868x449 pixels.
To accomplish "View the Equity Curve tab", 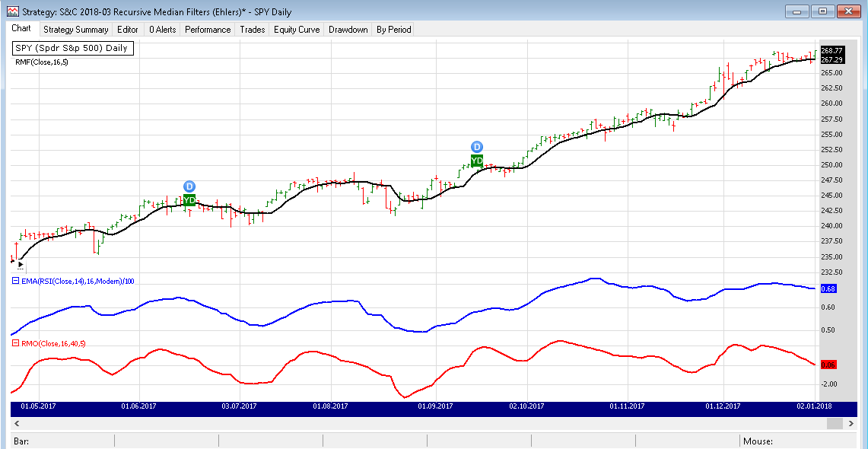I will click(297, 30).
